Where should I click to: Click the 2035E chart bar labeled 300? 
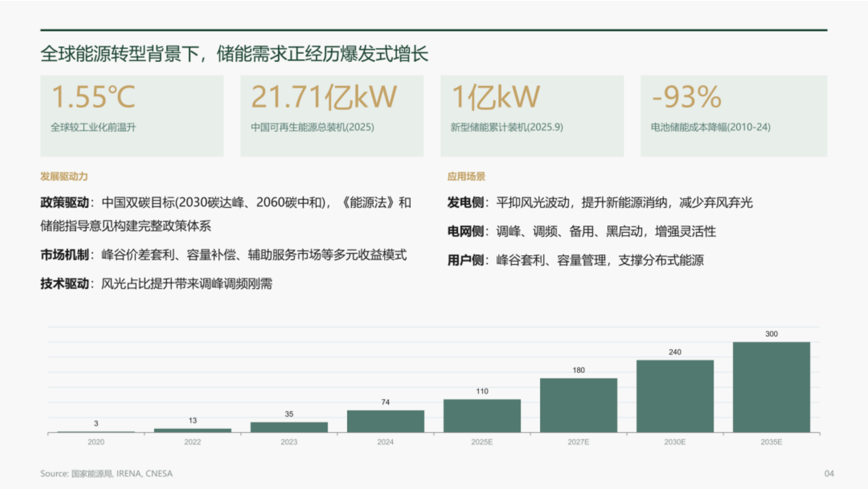coord(772,387)
